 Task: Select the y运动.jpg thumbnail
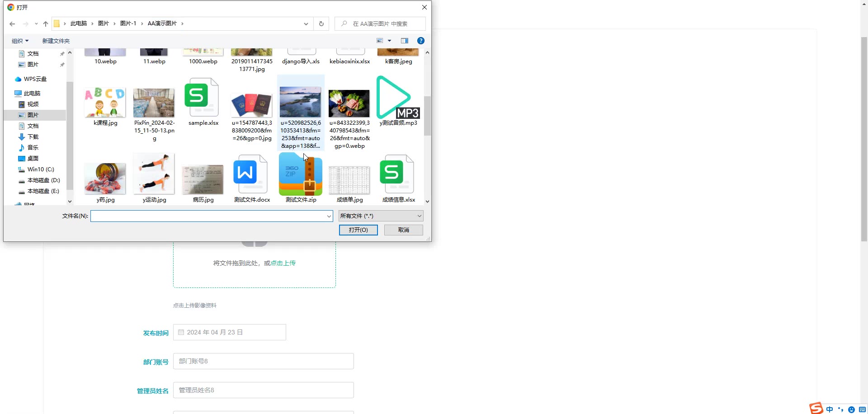154,174
